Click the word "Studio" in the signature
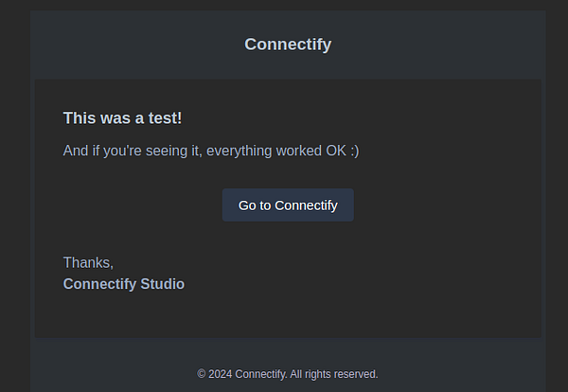This screenshot has width=568, height=392. [162, 284]
